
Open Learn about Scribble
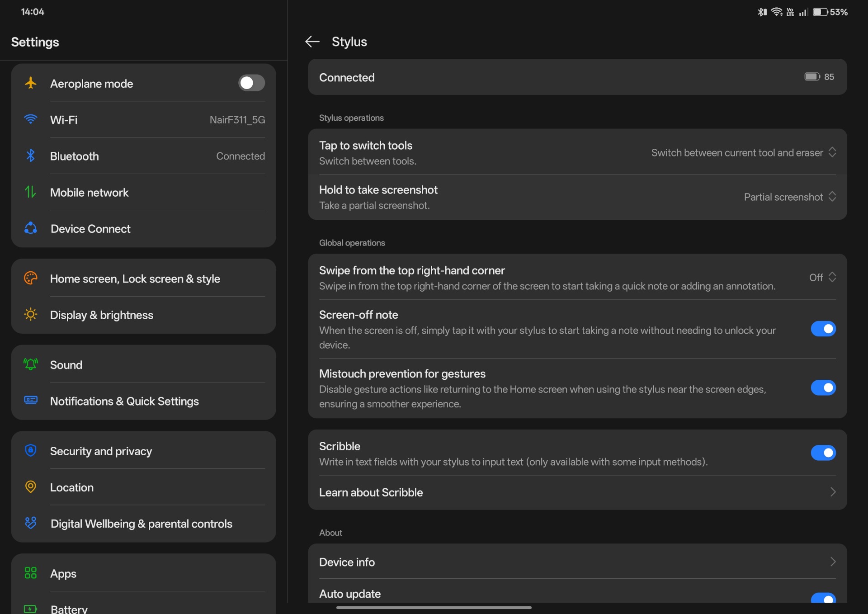pos(577,492)
